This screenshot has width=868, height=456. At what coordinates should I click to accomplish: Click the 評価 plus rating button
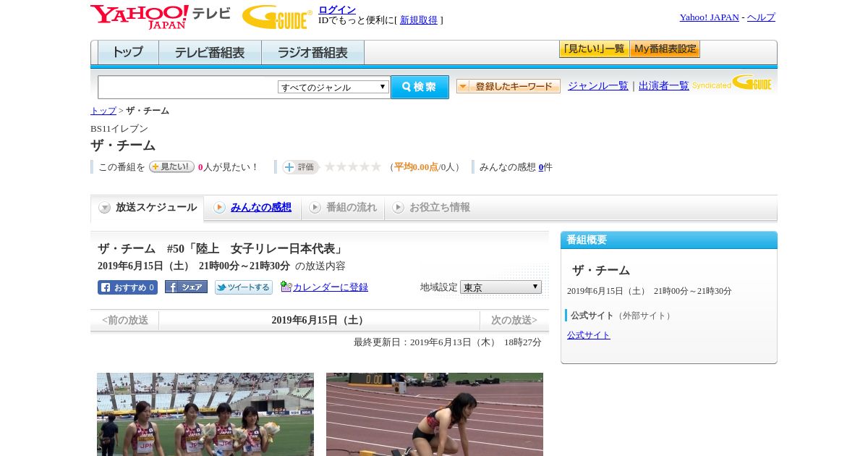(300, 167)
